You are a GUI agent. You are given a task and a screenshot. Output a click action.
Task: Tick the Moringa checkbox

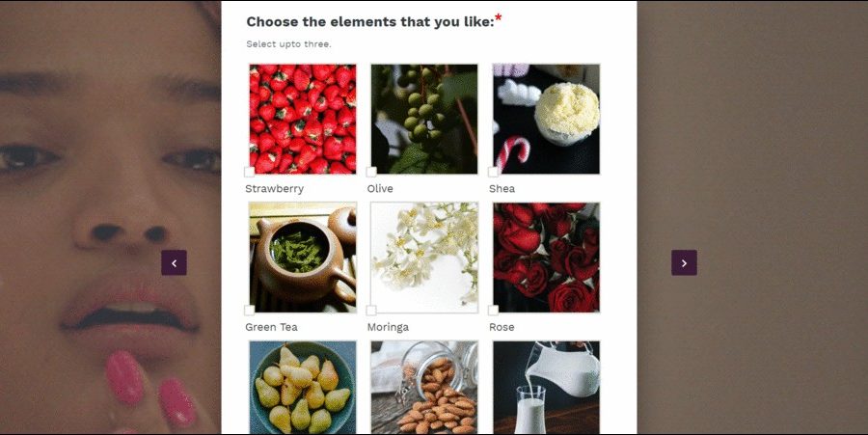tap(371, 311)
